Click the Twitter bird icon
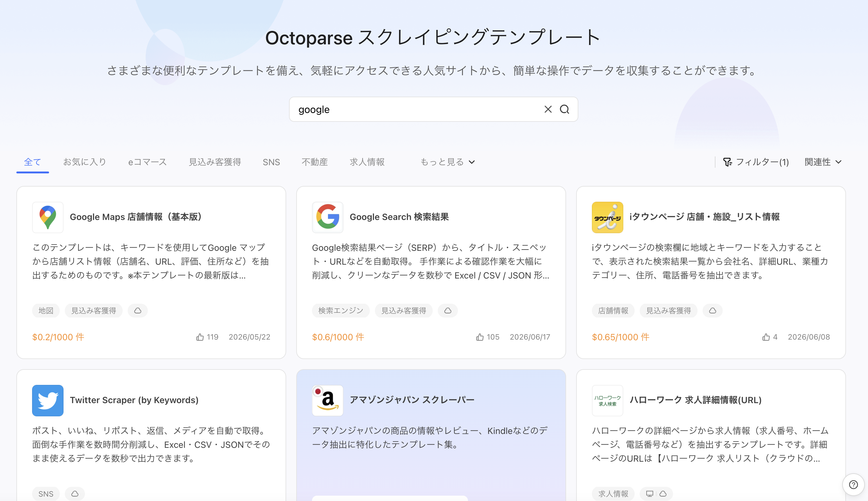868x501 pixels. point(48,400)
